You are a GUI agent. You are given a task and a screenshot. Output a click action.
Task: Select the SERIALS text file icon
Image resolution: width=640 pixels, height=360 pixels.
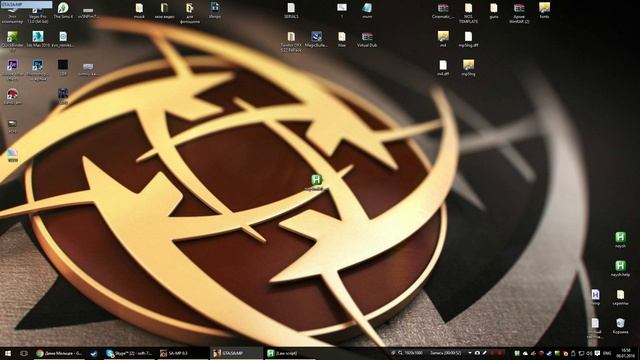(291, 11)
